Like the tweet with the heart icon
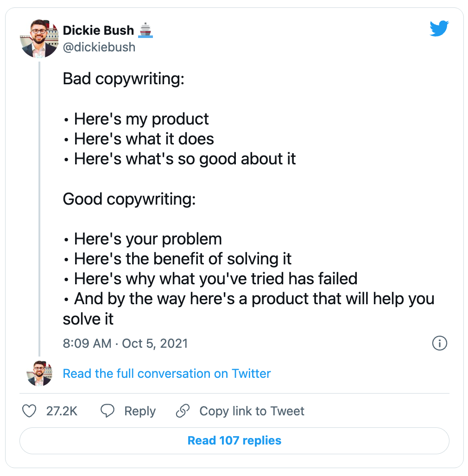This screenshot has height=476, width=468. (x=30, y=411)
